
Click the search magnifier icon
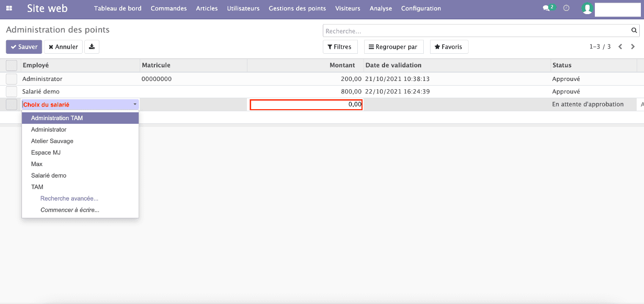[634, 30]
